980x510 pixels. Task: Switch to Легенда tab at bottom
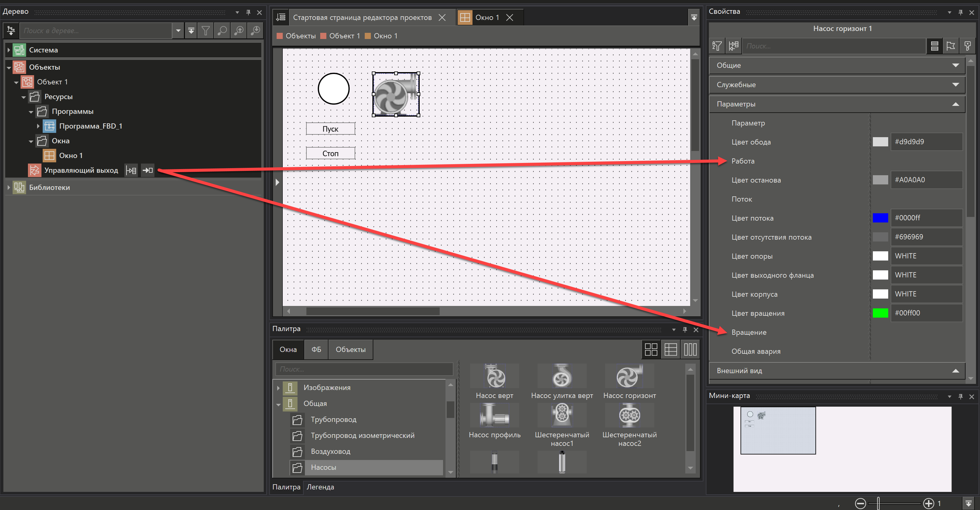point(320,487)
